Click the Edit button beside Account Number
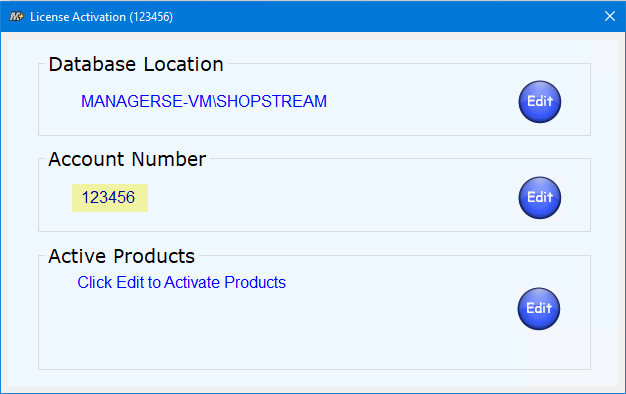This screenshot has width=626, height=394. [540, 198]
